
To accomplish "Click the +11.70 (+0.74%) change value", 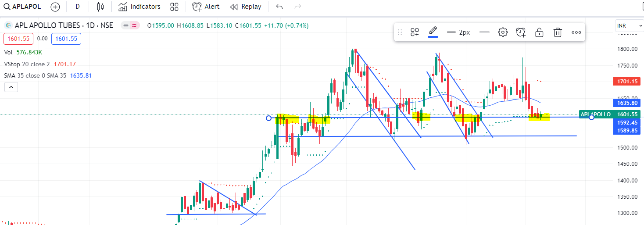I will tap(286, 26).
